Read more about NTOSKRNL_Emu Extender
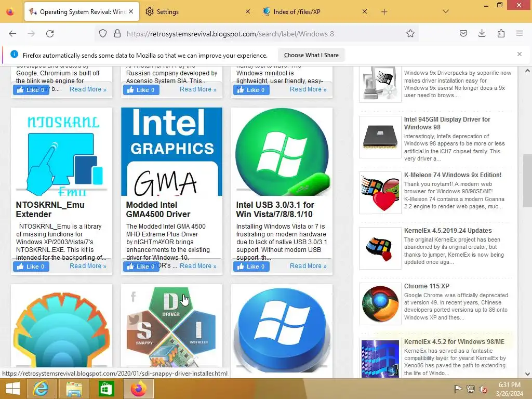The height and width of the screenshot is (399, 532). pos(88,266)
